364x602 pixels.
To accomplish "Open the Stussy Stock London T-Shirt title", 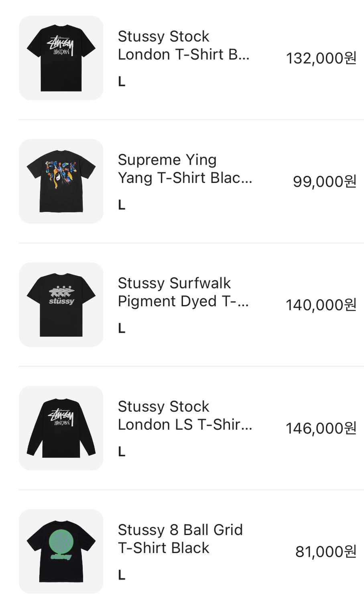I will [184, 45].
